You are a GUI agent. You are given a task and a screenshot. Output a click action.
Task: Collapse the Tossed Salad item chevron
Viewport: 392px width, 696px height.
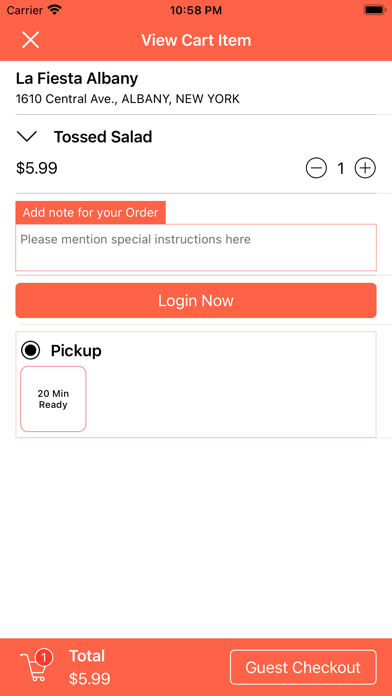(x=27, y=136)
